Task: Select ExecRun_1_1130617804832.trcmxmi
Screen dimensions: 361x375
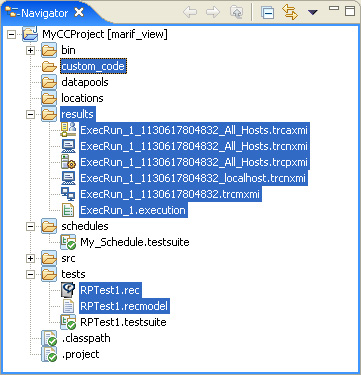Action: 171,194
